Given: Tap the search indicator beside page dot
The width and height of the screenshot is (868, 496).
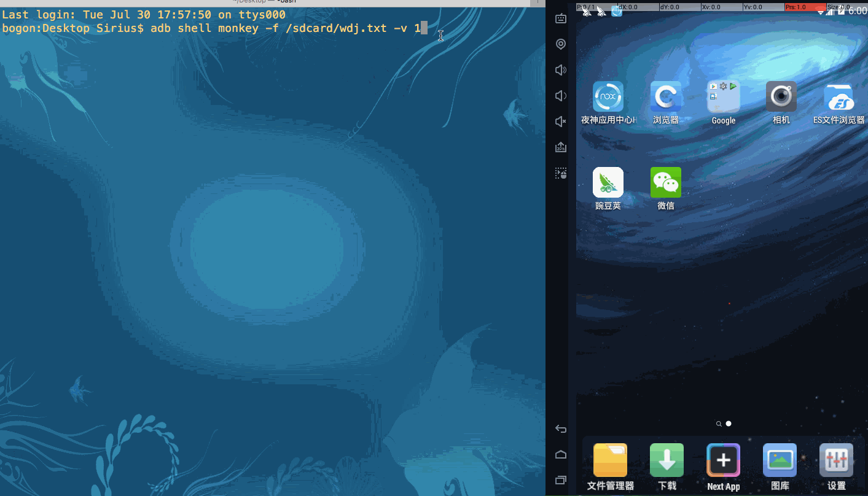Looking at the screenshot, I should click(x=719, y=424).
